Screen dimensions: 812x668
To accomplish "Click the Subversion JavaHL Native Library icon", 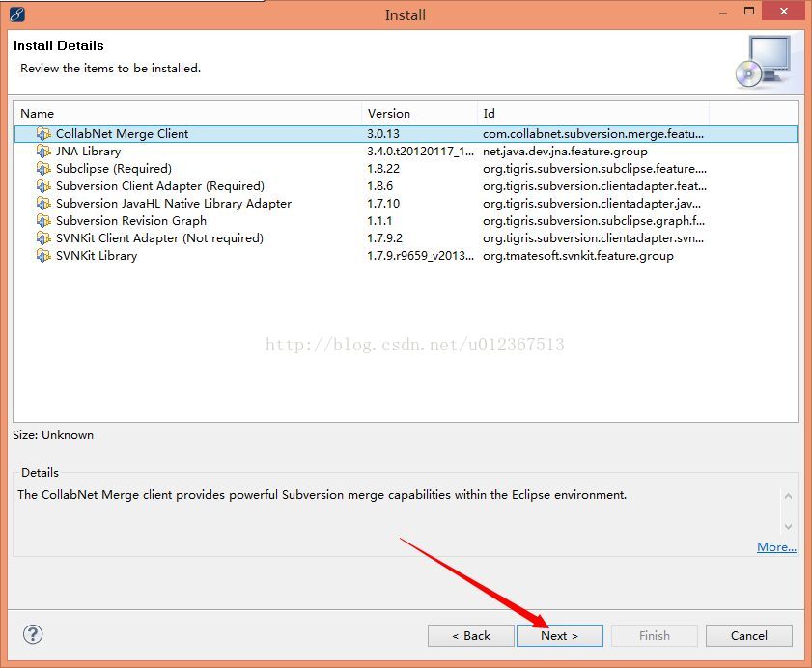I will 43,204.
